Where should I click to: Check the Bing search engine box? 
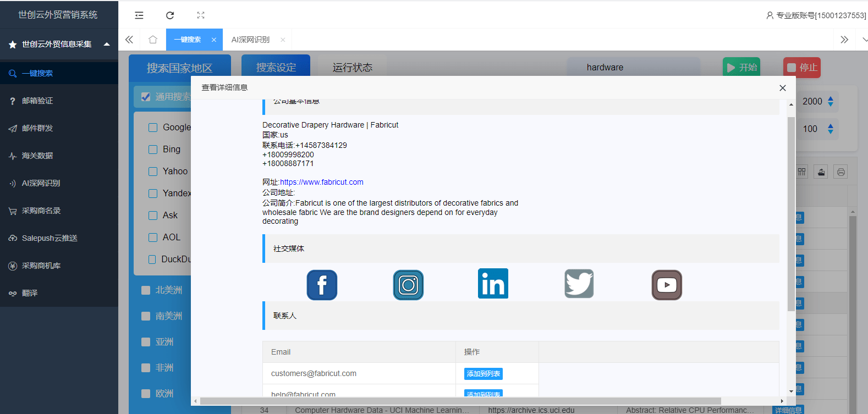(x=153, y=150)
